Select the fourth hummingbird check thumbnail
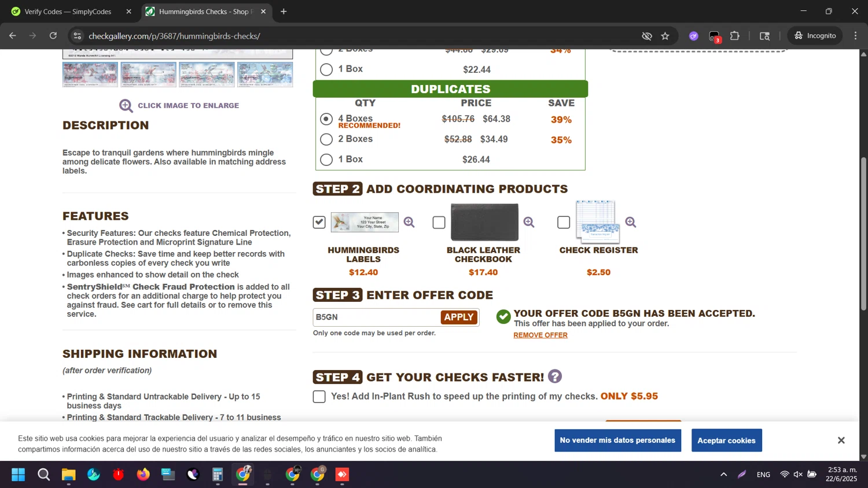The height and width of the screenshot is (488, 868). tap(265, 75)
